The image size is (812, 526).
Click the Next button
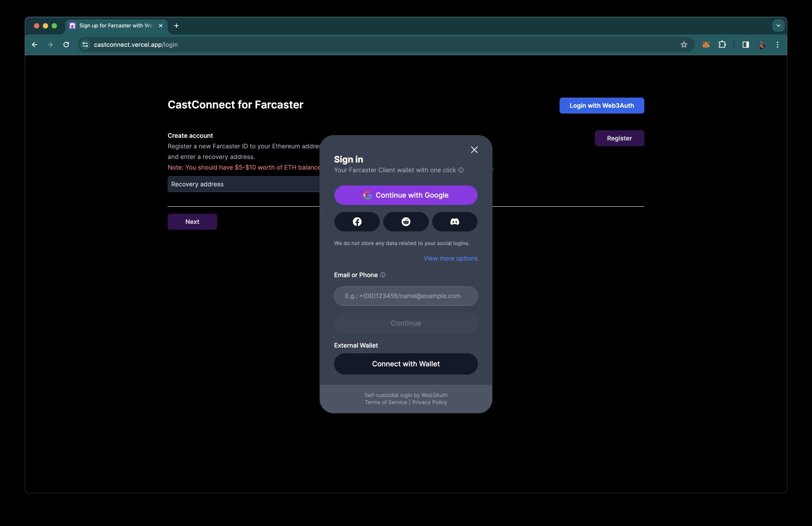pos(192,222)
